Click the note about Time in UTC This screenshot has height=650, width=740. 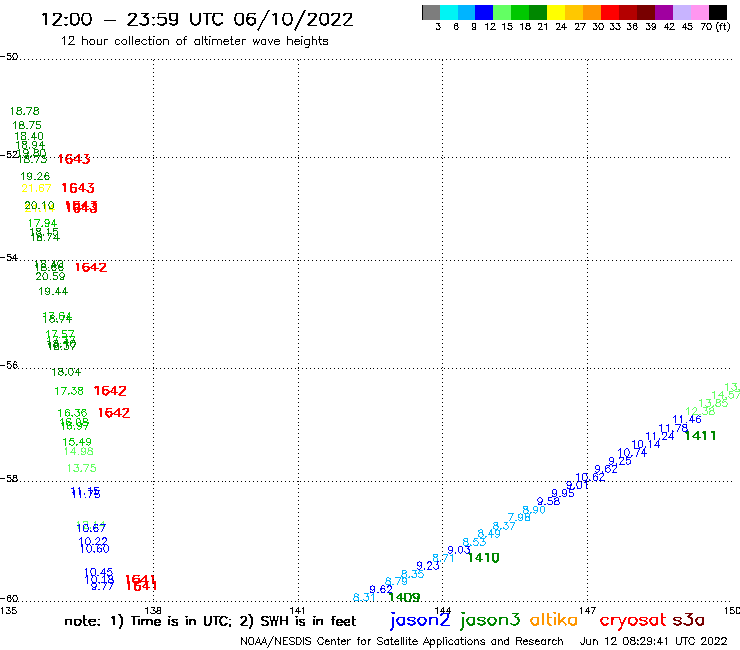pos(210,621)
